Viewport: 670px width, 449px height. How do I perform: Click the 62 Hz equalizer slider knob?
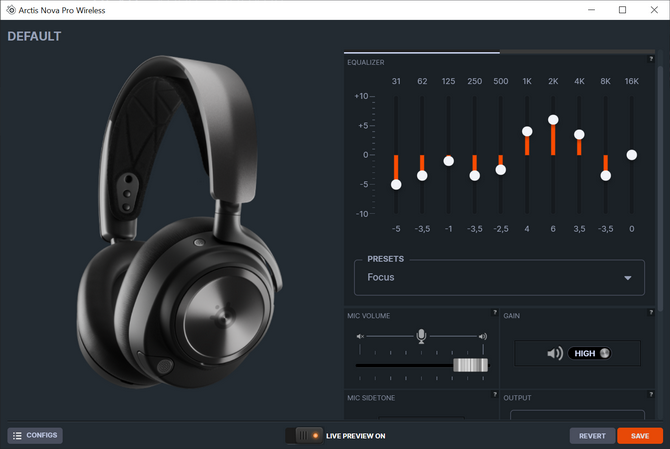422,176
